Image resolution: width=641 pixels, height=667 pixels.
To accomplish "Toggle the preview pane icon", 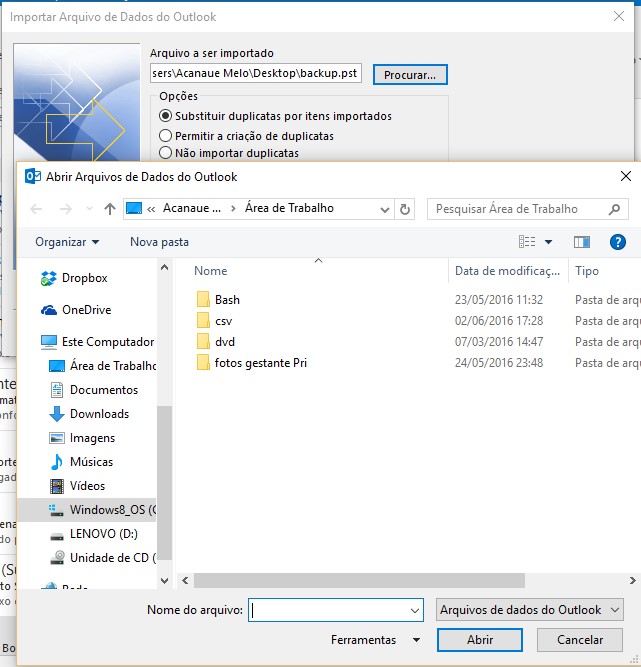I will (x=581, y=242).
